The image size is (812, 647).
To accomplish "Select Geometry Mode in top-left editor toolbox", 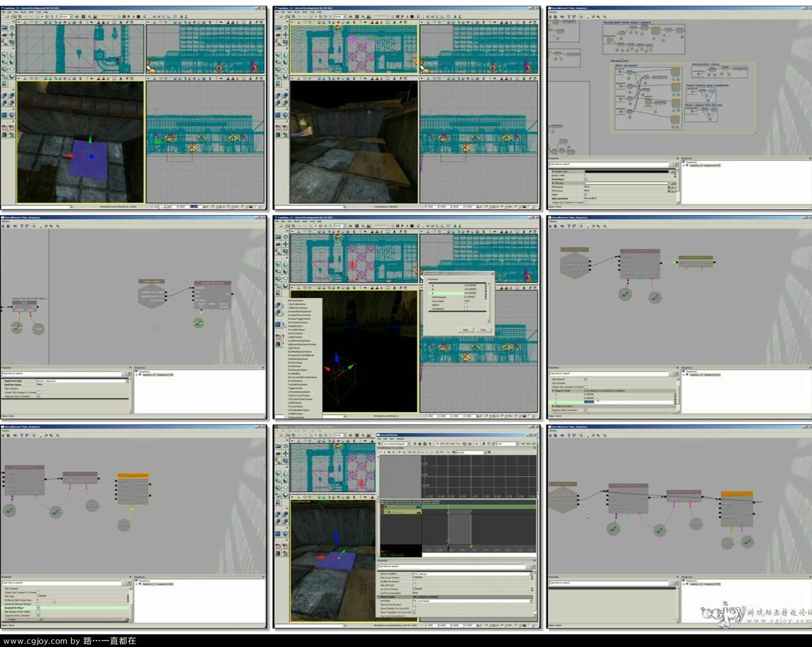I will coord(12,27).
